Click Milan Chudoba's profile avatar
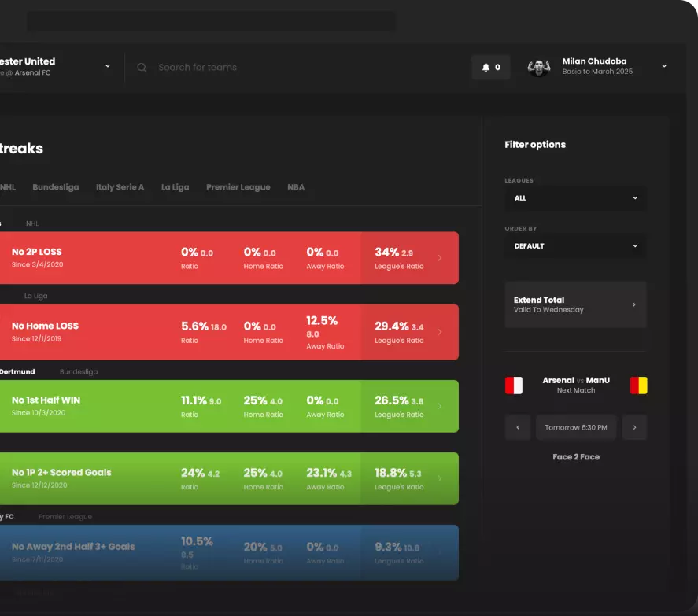Viewport: 698px width, 616px height. (x=539, y=67)
